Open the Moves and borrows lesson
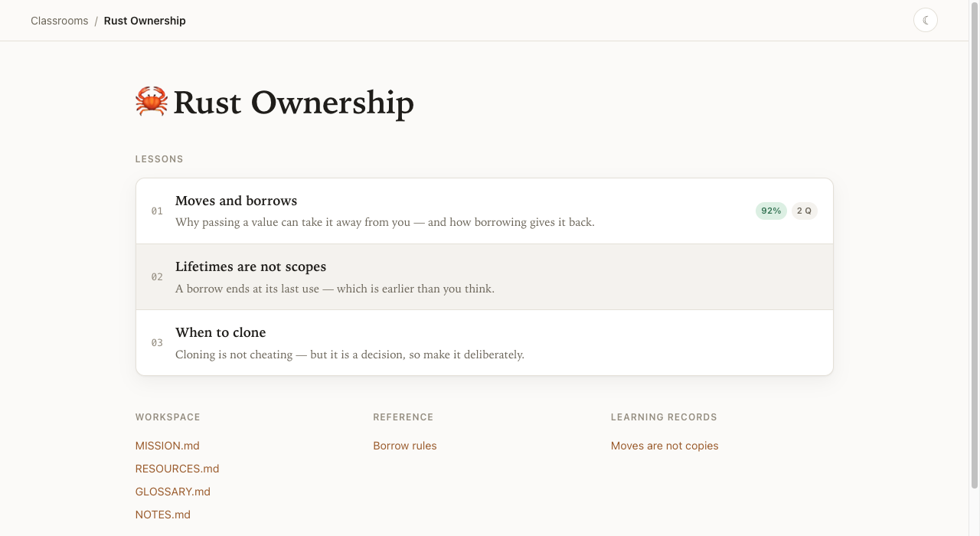Image resolution: width=980 pixels, height=536 pixels. pyautogui.click(x=484, y=211)
